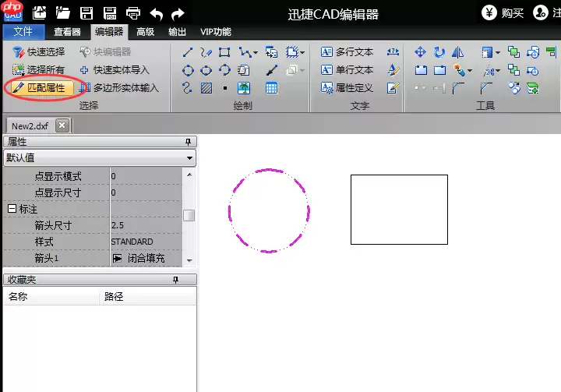Viewport: 561px width, 392px height.
Task: Click the save icon in title bar
Action: [x=87, y=13]
